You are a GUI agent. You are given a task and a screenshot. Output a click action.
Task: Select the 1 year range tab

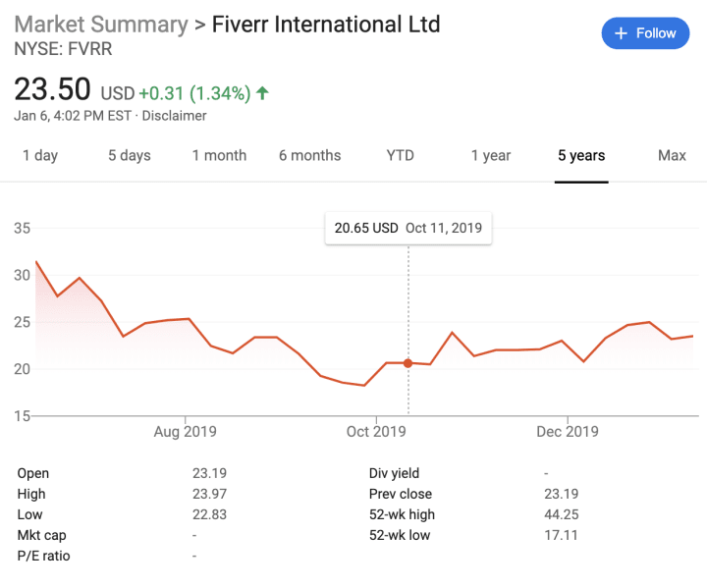[491, 155]
